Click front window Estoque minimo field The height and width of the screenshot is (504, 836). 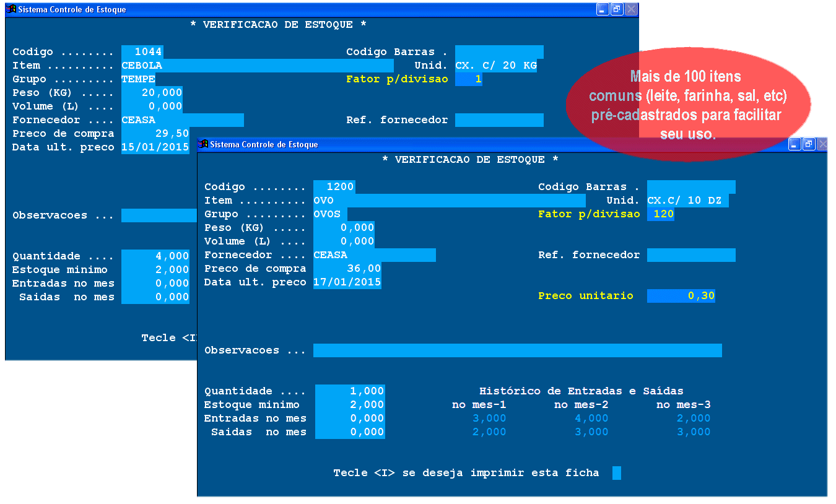click(x=350, y=405)
